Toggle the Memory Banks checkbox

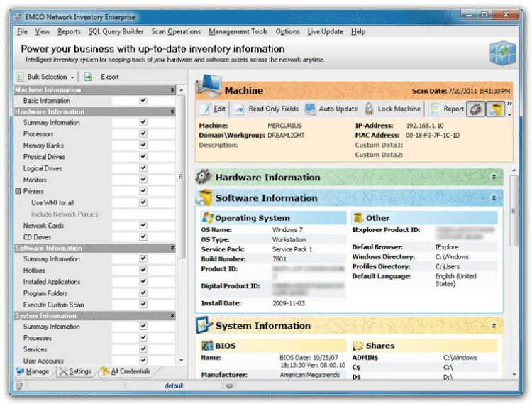click(143, 145)
